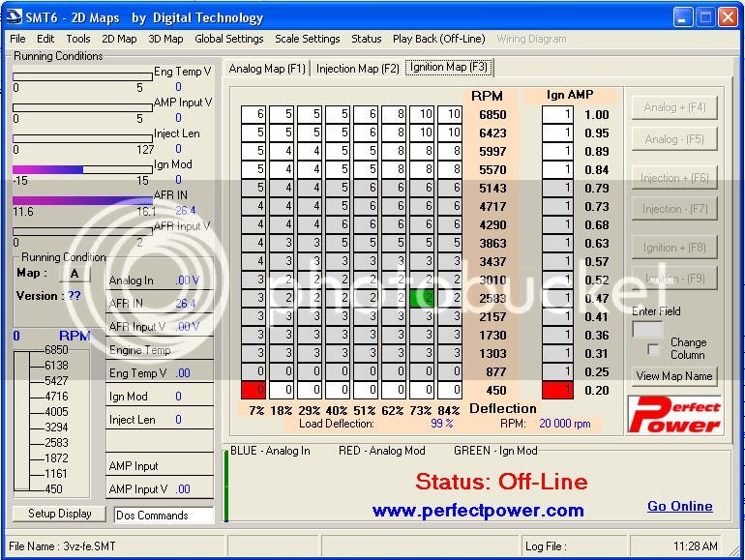The image size is (745, 560).
Task: Click the Ign Mod slider bar
Action: 81,169
